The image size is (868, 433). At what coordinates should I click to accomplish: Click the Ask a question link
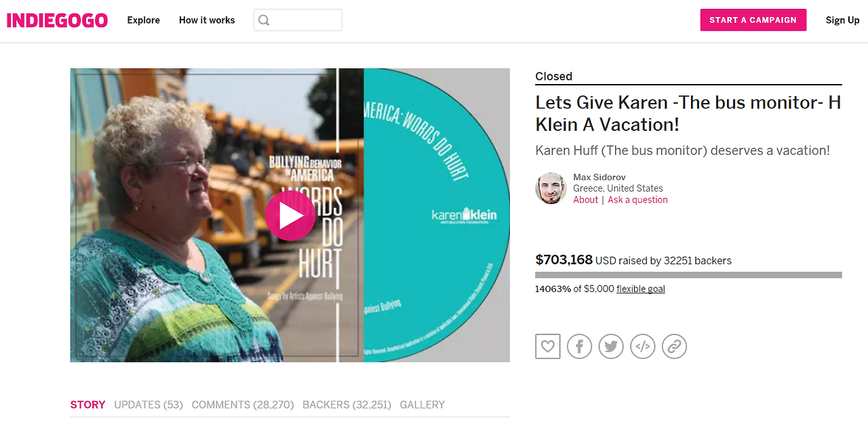click(x=638, y=200)
